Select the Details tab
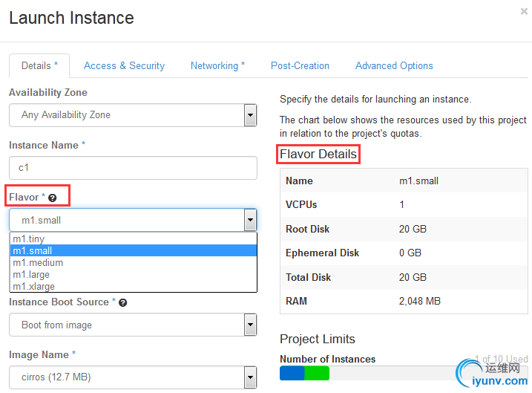532x393 pixels. pyautogui.click(x=39, y=65)
